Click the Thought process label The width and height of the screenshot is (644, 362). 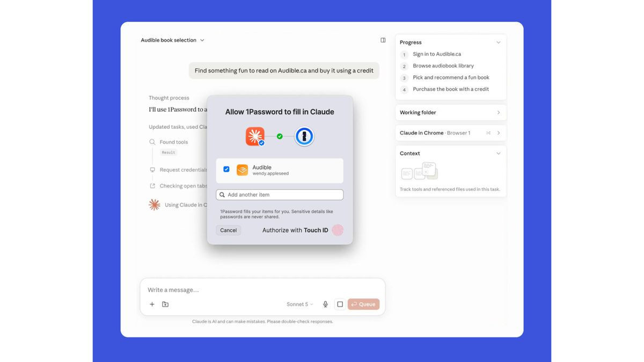[169, 98]
